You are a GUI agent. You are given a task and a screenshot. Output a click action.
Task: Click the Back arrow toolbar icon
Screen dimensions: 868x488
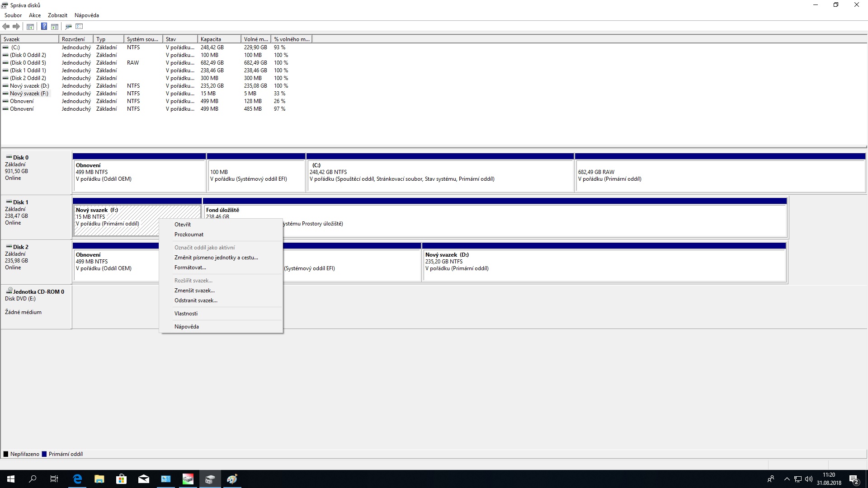pos(6,27)
